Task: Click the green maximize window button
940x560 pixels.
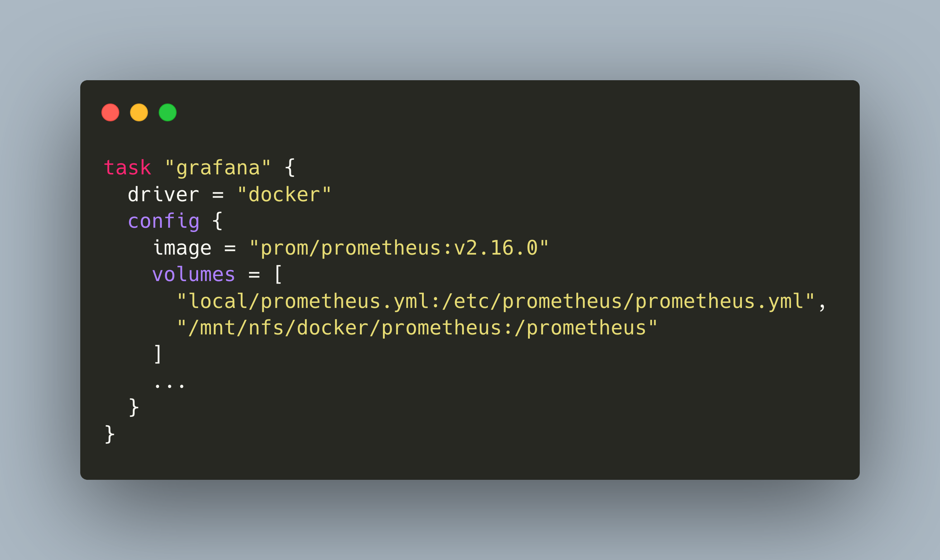Action: point(168,112)
